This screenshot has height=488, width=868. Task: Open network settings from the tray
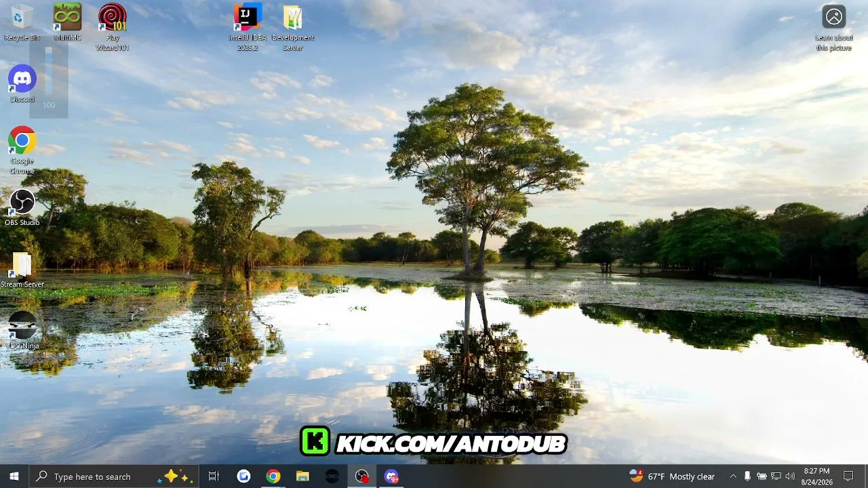[776, 476]
